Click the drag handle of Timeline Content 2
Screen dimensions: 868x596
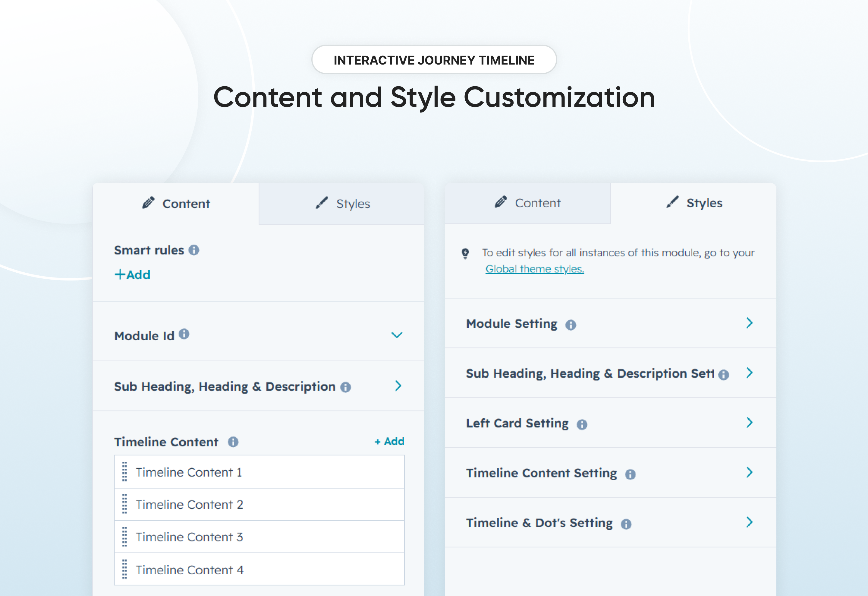pyautogui.click(x=125, y=504)
